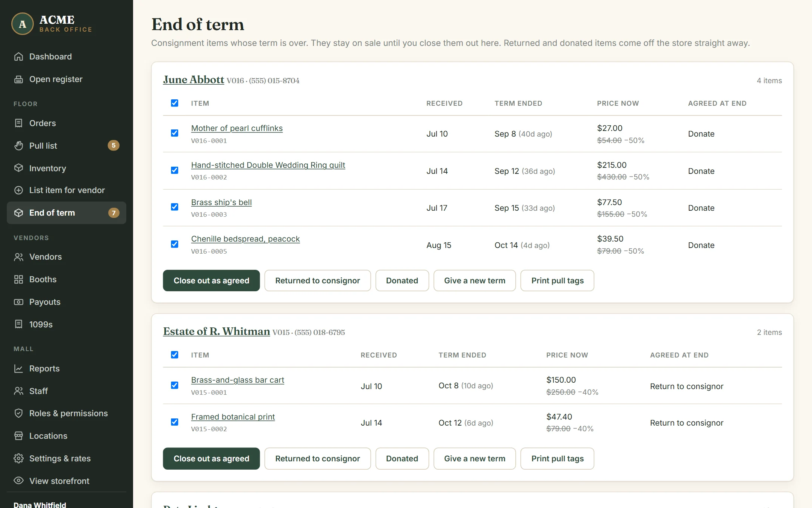Open Chenille bedspread, peacock item
Image resolution: width=812 pixels, height=508 pixels.
click(x=245, y=239)
